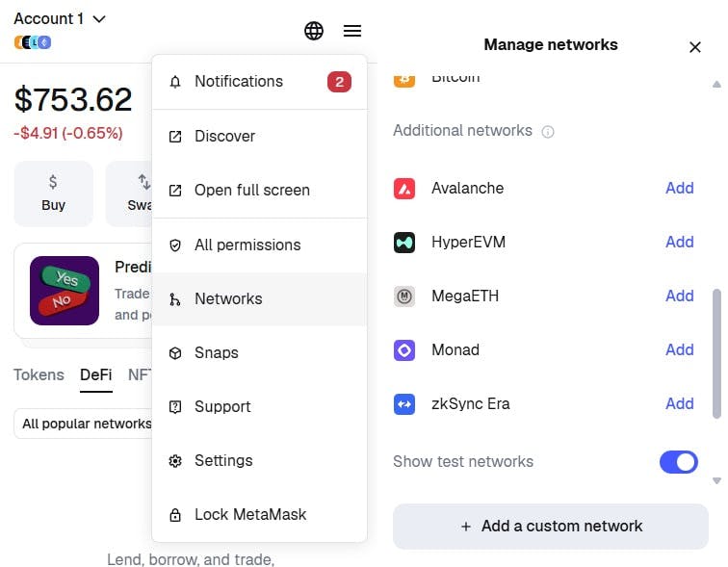The height and width of the screenshot is (567, 728).
Task: Click Add a custom network button
Action: coord(551,527)
